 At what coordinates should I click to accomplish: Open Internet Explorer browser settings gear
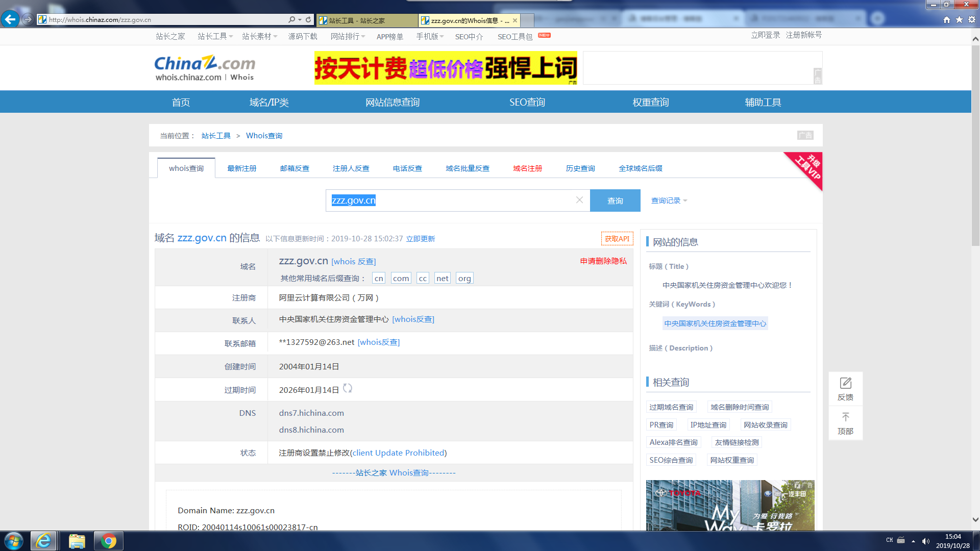[972, 19]
